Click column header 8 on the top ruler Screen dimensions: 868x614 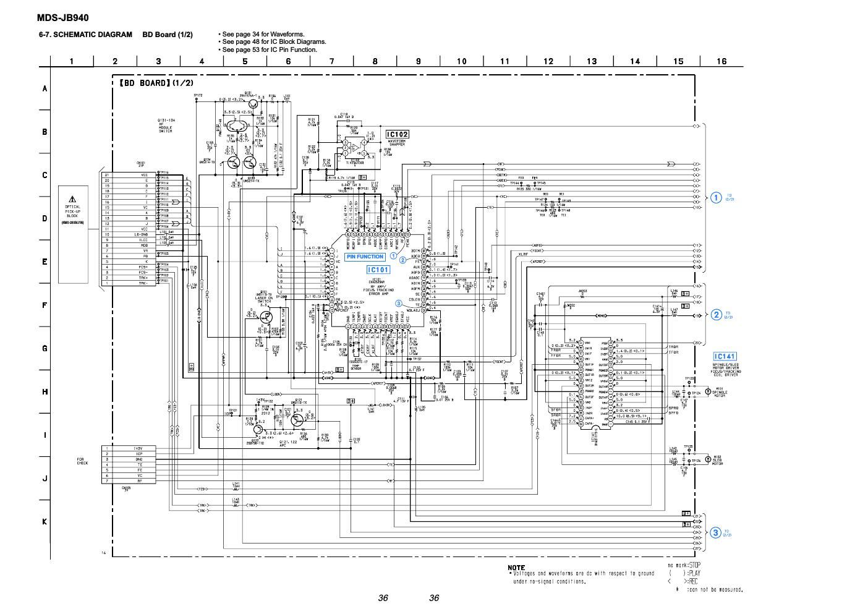coord(375,61)
